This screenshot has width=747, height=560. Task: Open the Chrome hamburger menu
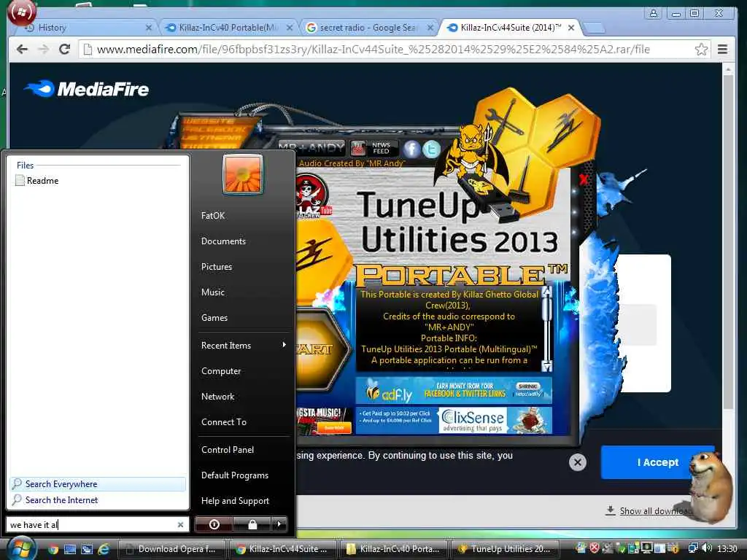[722, 49]
